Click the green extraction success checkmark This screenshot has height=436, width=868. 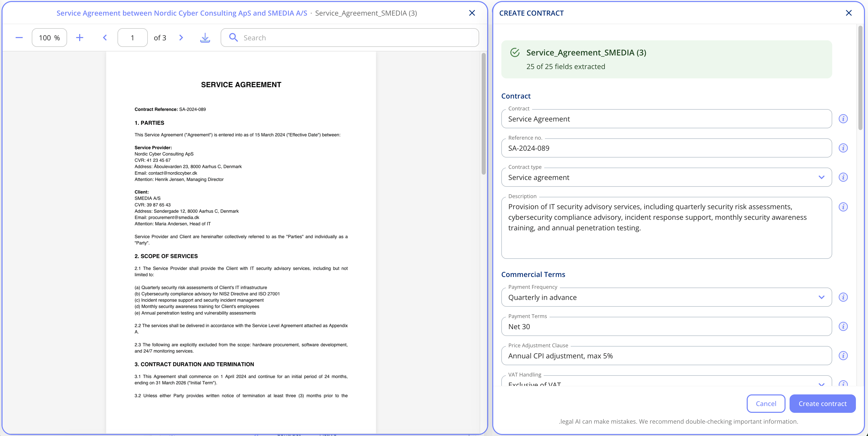click(x=514, y=52)
